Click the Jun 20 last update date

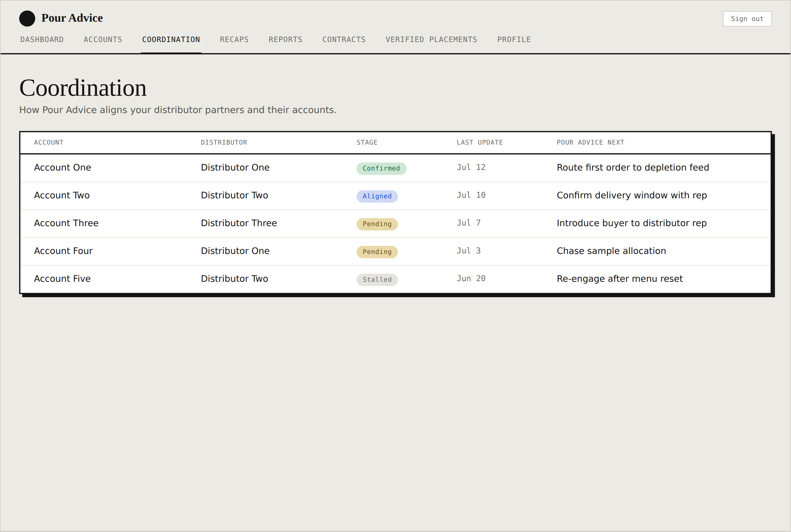[x=471, y=279]
